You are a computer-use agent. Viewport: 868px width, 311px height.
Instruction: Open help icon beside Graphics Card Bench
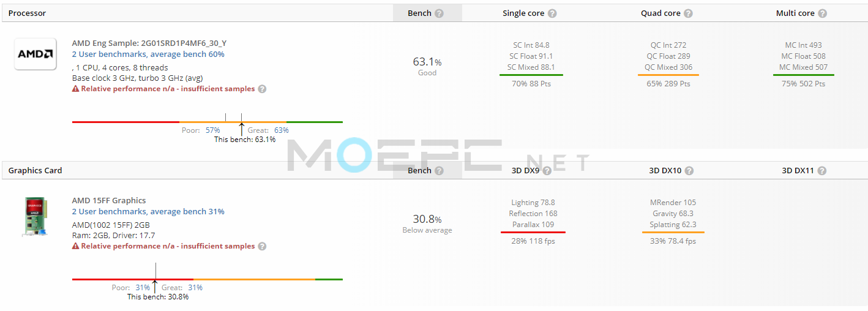[x=440, y=171]
